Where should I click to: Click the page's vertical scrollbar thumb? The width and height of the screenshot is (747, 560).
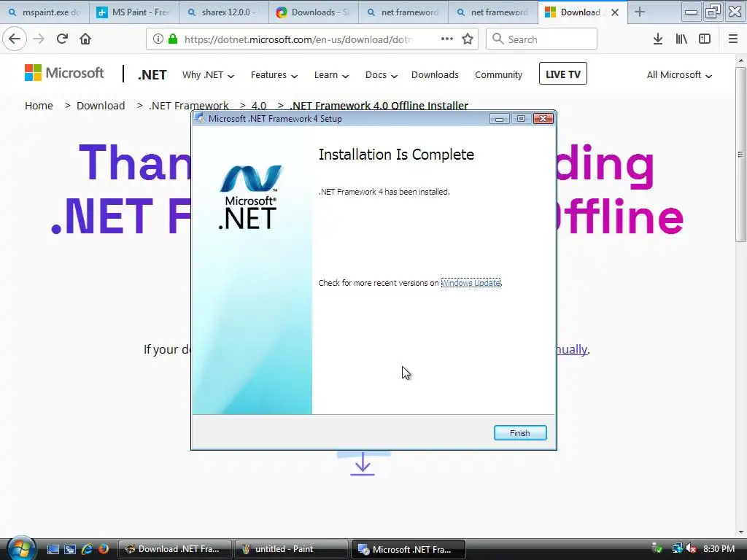pyautogui.click(x=741, y=155)
